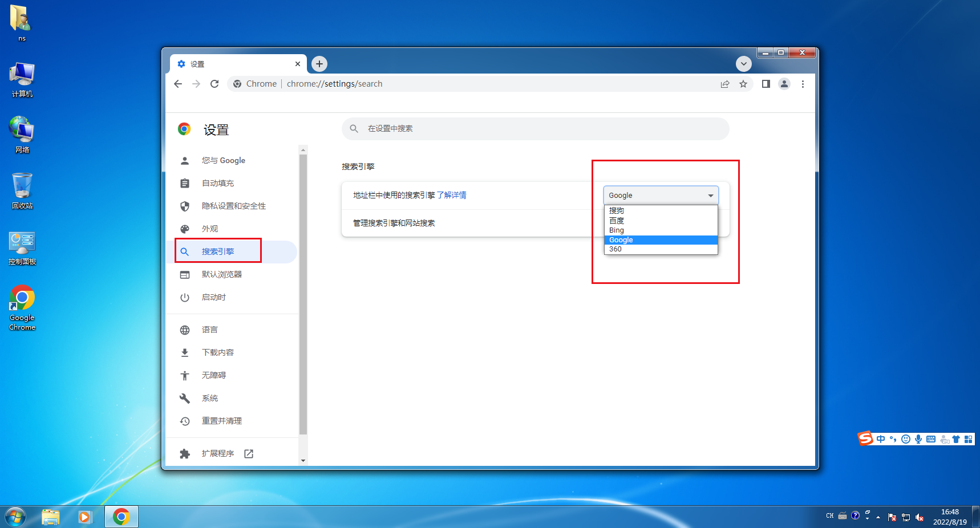Choose Google from the search engine list
The height and width of the screenshot is (528, 980).
661,240
